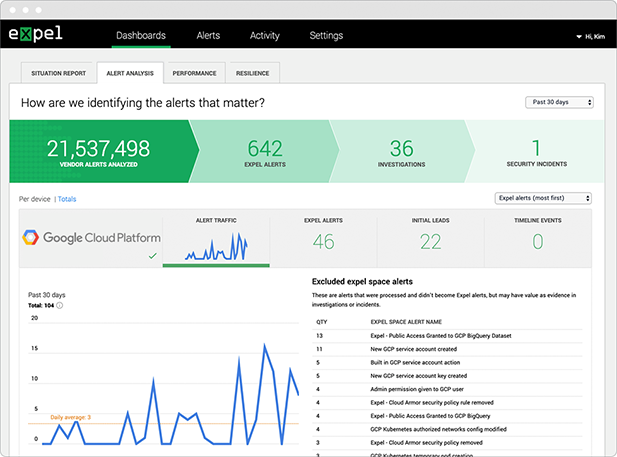617x457 pixels.
Task: Click the quantity 13 in the alerts table
Action: (319, 336)
